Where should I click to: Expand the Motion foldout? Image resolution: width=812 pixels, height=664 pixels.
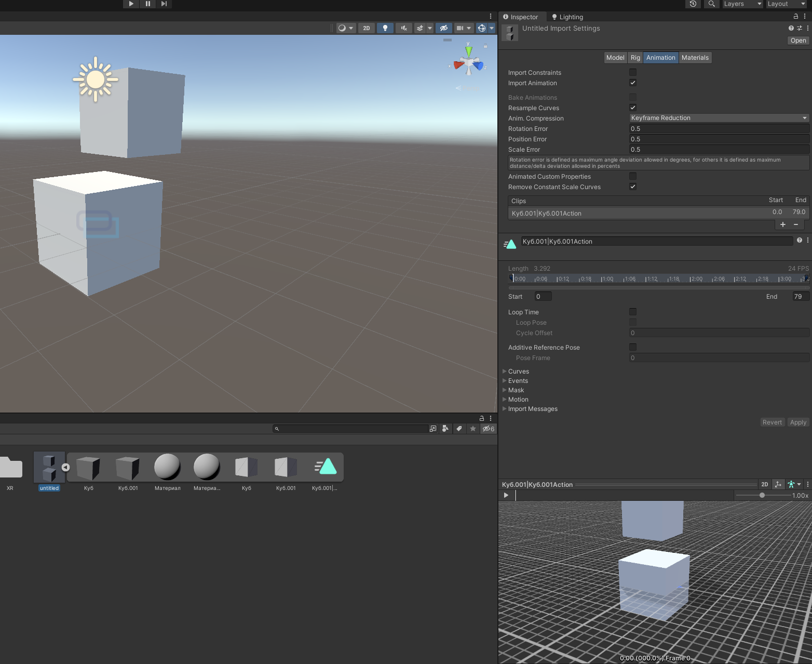tap(505, 400)
